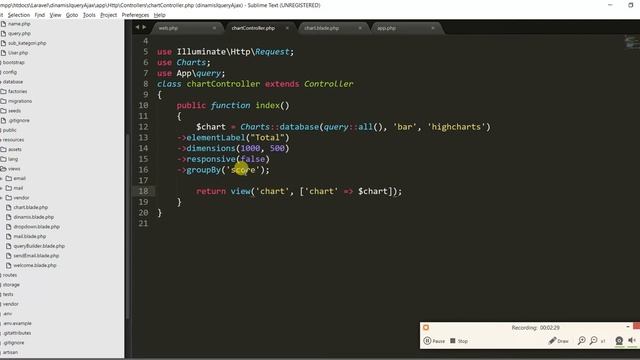Expand the storage folder
This screenshot has width=640, height=360.
click(11, 284)
